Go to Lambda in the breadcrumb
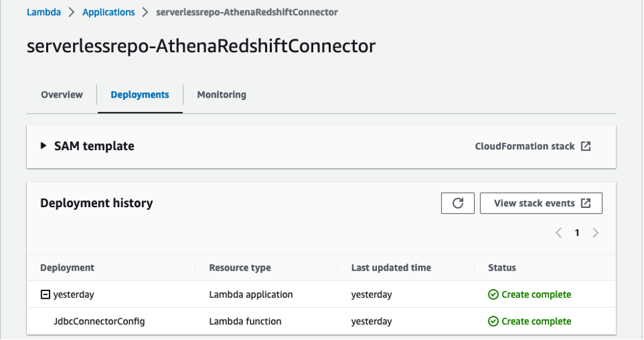Viewport: 644px width, 340px height. [43, 12]
